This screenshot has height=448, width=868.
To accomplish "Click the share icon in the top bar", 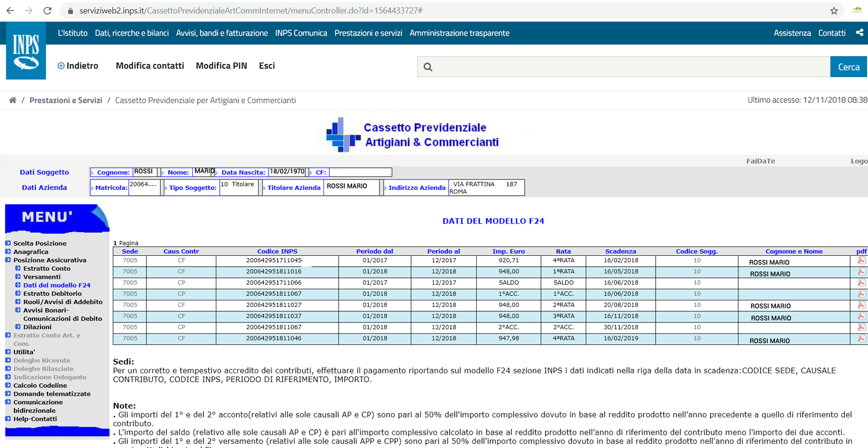I will tap(859, 33).
